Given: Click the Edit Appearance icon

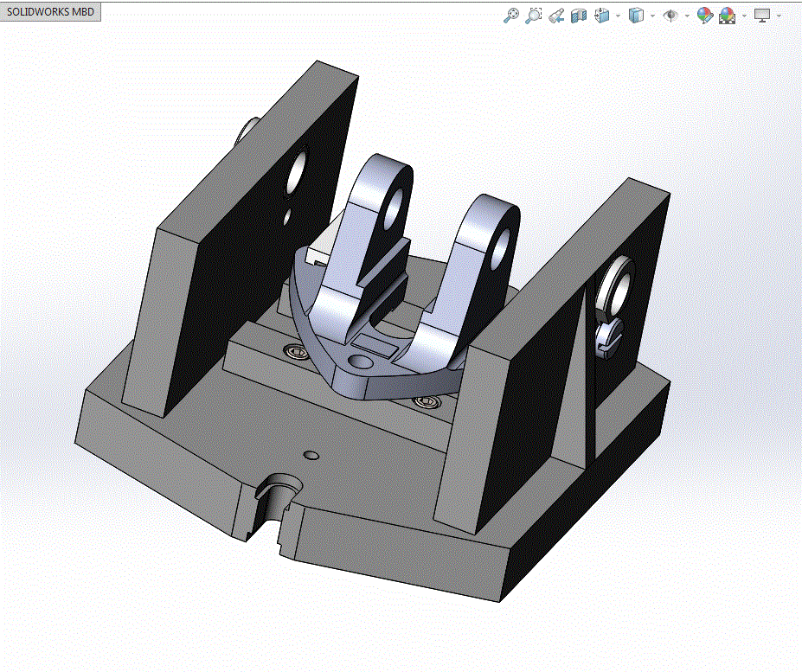Looking at the screenshot, I should pos(705,16).
